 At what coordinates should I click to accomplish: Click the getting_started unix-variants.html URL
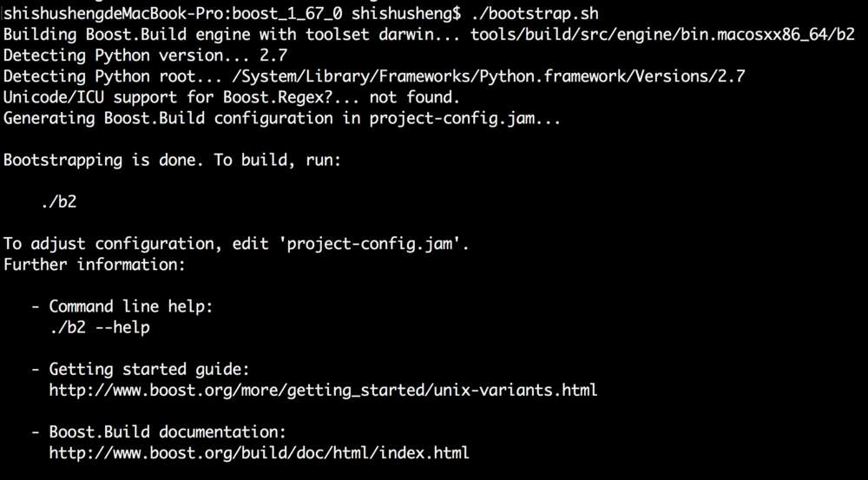pos(323,390)
